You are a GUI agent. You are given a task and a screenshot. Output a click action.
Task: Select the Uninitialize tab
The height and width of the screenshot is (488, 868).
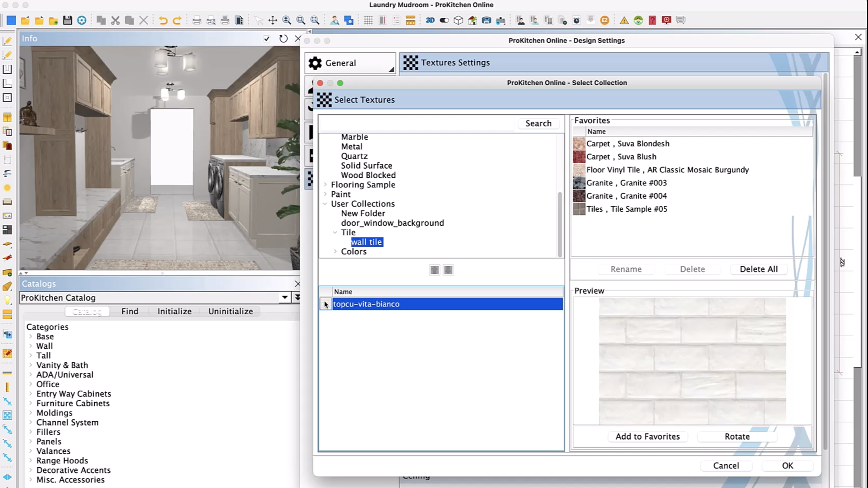pos(230,311)
